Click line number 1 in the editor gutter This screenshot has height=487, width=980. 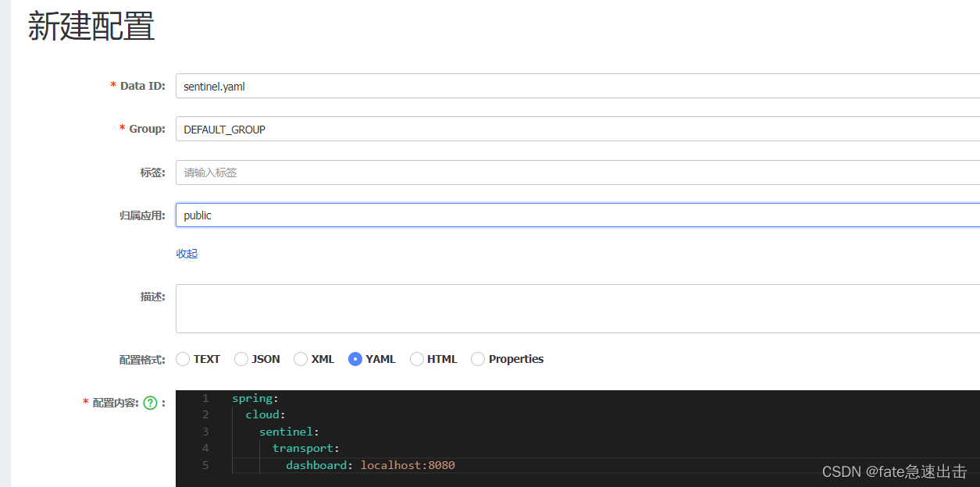205,398
